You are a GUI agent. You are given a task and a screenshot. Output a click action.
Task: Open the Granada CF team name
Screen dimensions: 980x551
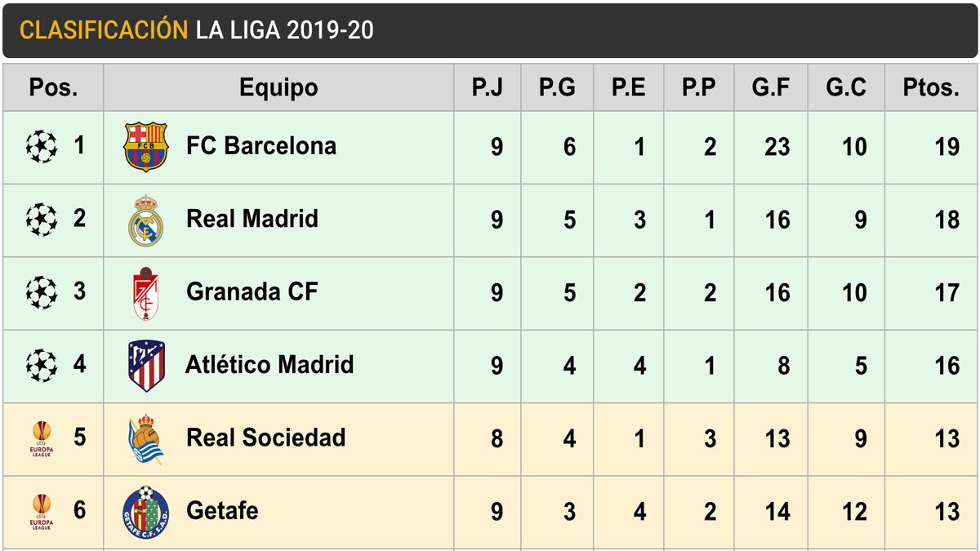252,291
